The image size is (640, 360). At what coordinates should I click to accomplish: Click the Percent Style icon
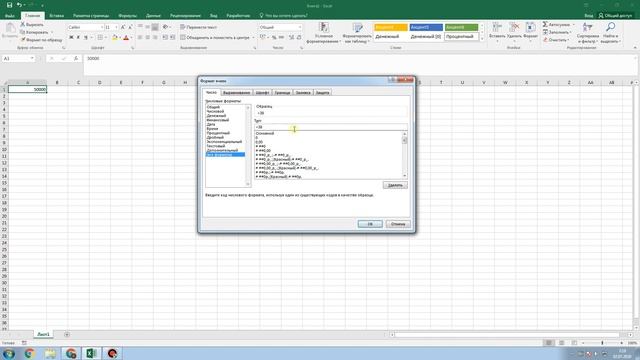point(274,37)
